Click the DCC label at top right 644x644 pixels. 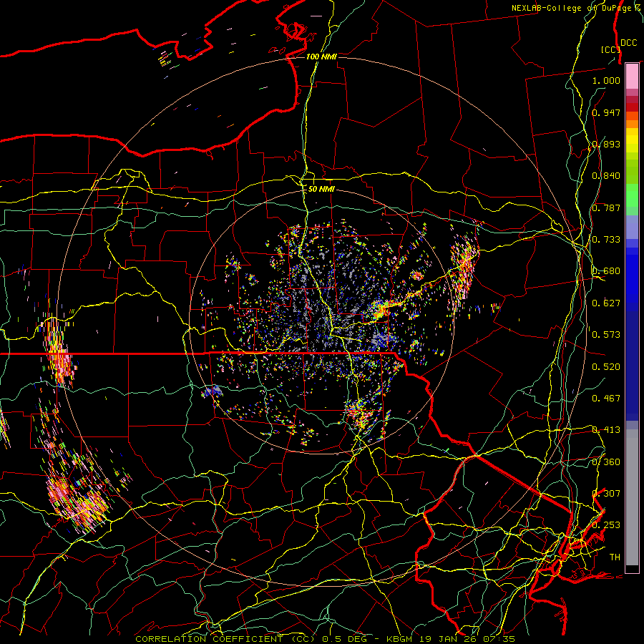[628, 43]
